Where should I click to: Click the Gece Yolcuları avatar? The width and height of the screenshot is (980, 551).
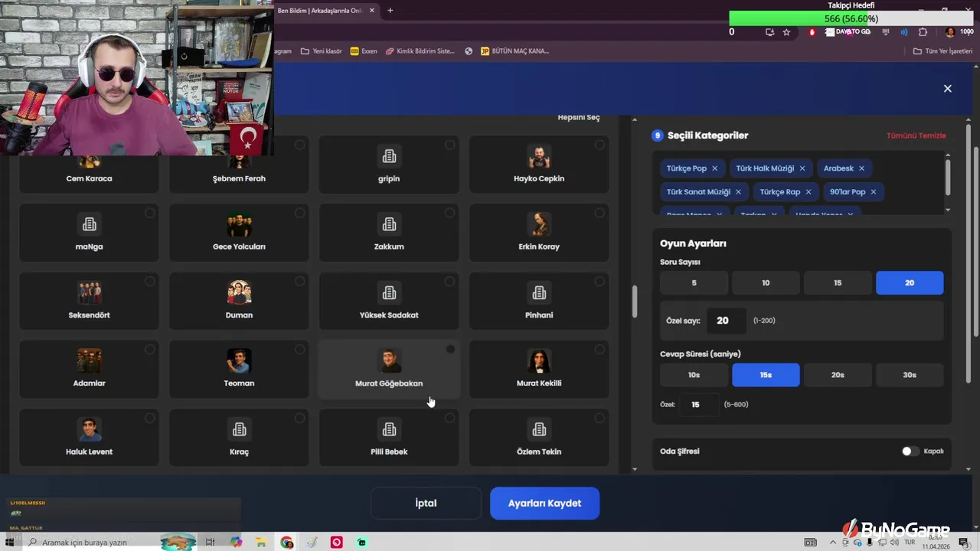tap(240, 224)
